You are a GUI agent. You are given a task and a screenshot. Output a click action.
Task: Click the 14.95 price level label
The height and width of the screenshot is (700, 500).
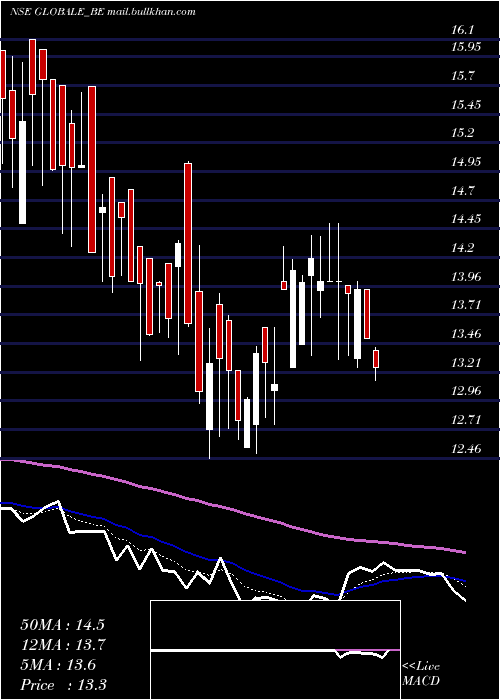coord(466,162)
